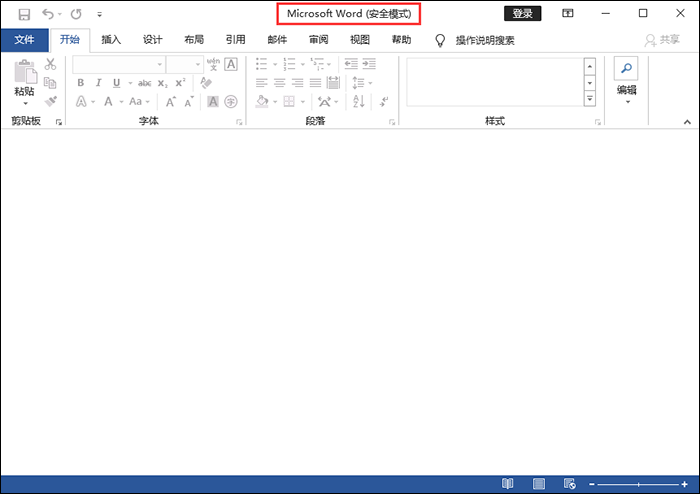Viewport: 700px width, 494px height.
Task: Open the 剪贴板 clipboard dialog launcher
Action: coord(59,122)
